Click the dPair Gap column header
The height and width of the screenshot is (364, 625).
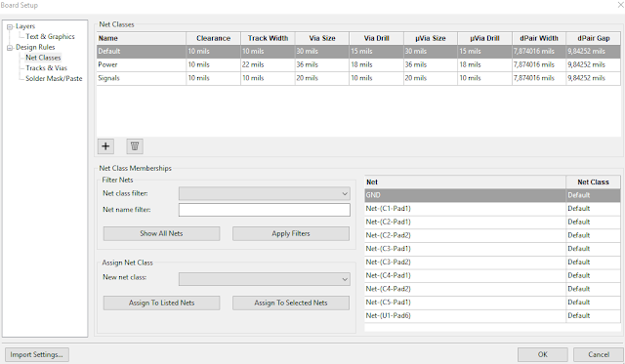click(594, 38)
